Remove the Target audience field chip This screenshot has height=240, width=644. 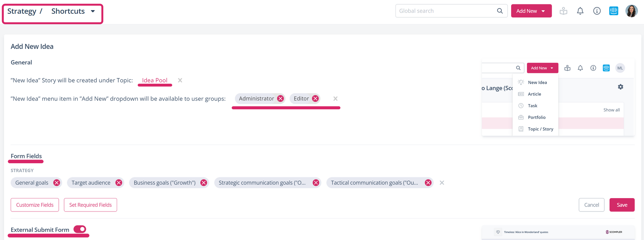119,183
